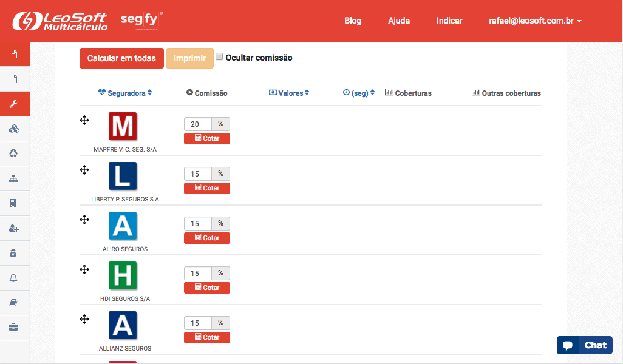Open the recycle icon in sidebar
Viewport: 623px width, 364px height.
pyautogui.click(x=13, y=153)
